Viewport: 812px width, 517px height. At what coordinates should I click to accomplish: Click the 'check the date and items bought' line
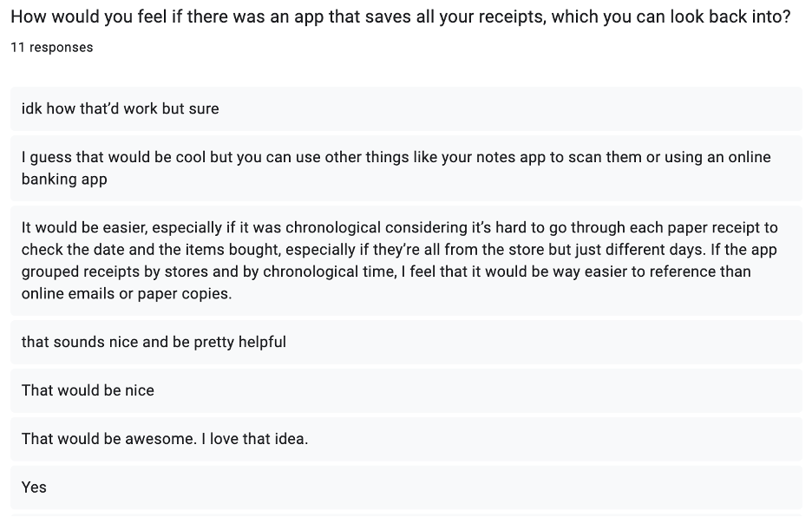[x=399, y=250]
